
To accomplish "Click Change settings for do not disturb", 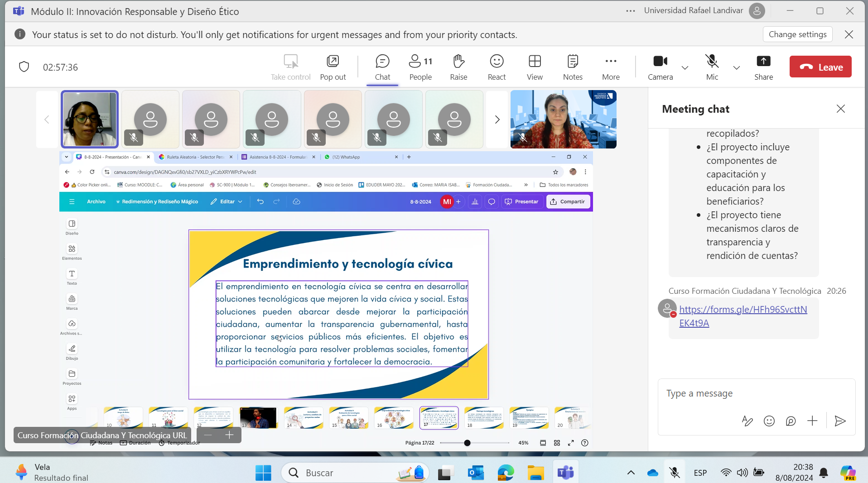I will tap(797, 34).
